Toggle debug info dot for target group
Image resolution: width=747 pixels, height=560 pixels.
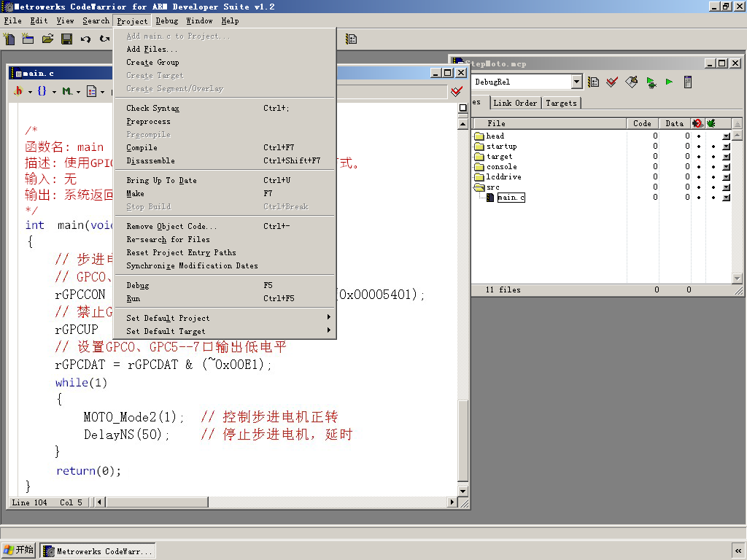(713, 157)
